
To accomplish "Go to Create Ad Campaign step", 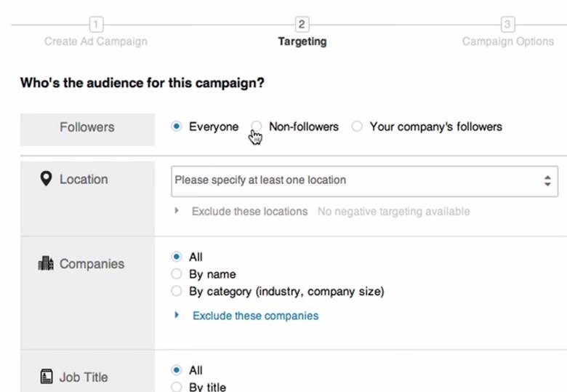I will (96, 41).
